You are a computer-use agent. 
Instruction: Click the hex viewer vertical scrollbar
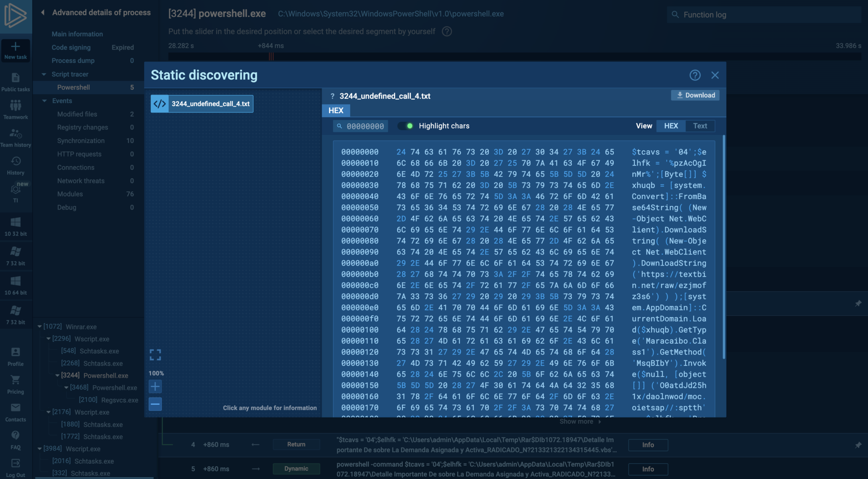click(723, 246)
